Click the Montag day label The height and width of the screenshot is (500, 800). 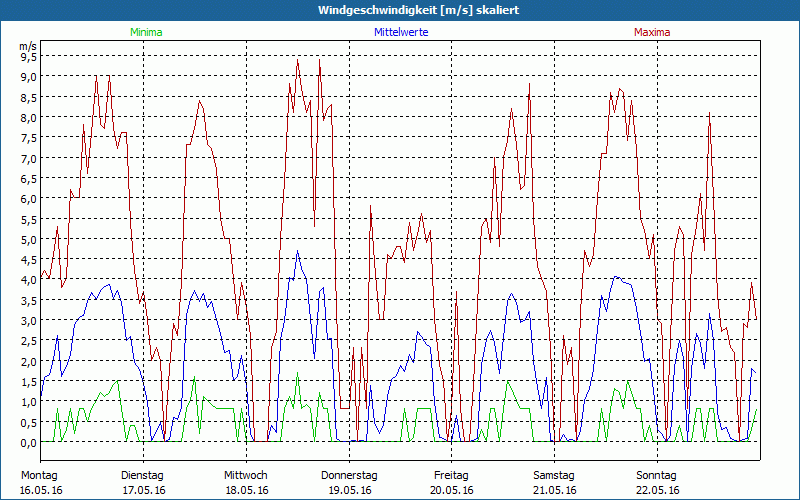tap(39, 475)
